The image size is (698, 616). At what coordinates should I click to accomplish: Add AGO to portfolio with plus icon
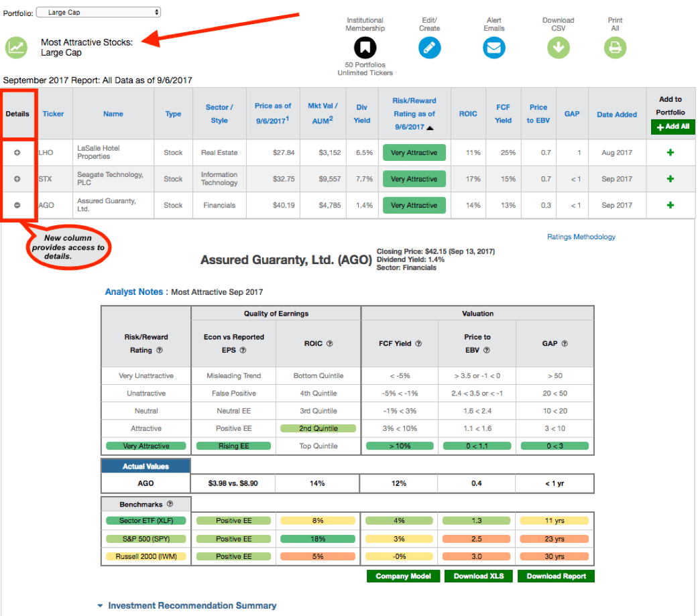pos(671,205)
